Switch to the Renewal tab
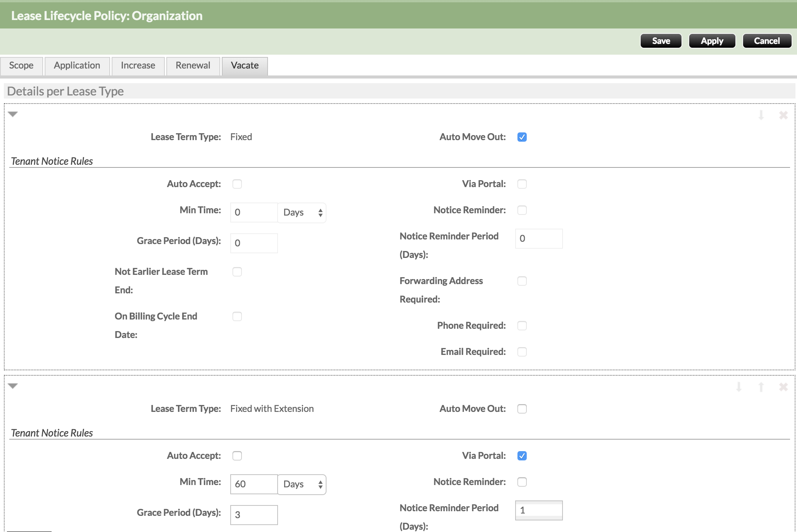Image resolution: width=797 pixels, height=532 pixels. click(x=193, y=65)
